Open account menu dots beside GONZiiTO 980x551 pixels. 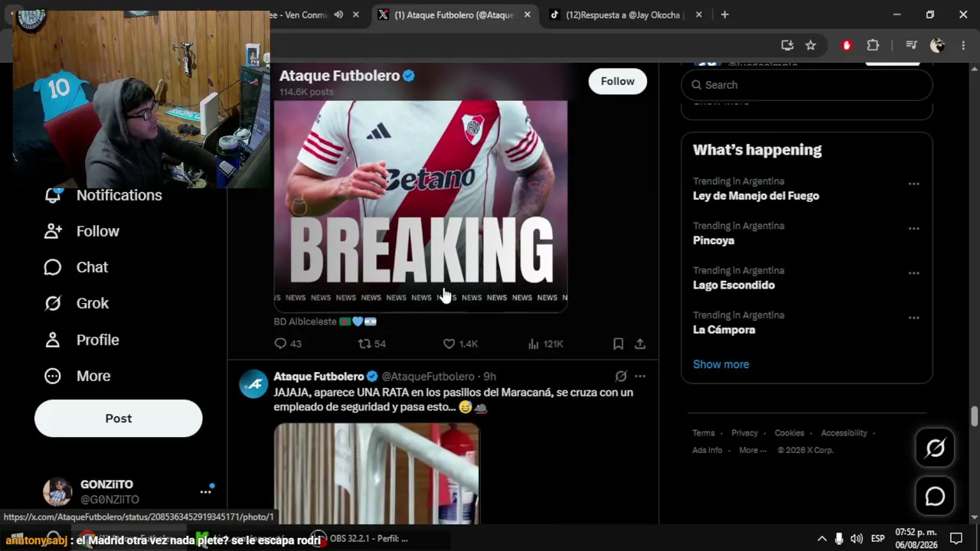pyautogui.click(x=205, y=491)
